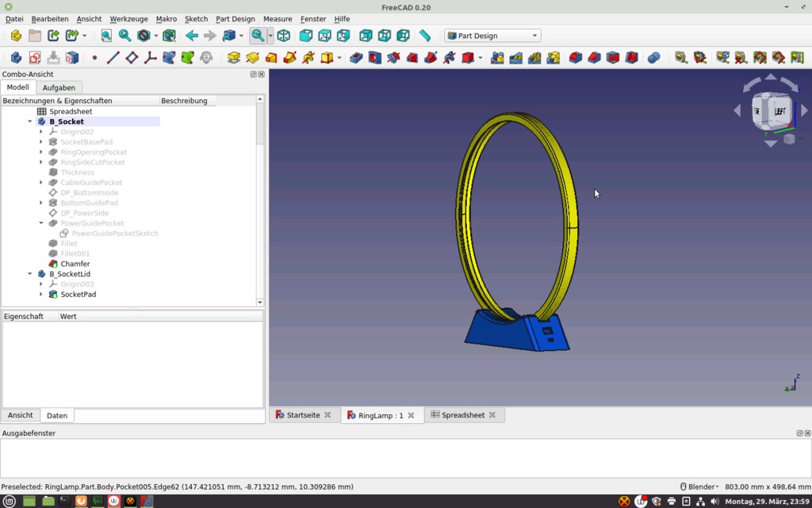Open the Spreadsheet document tab
Image resolution: width=812 pixels, height=508 pixels.
[x=465, y=414]
